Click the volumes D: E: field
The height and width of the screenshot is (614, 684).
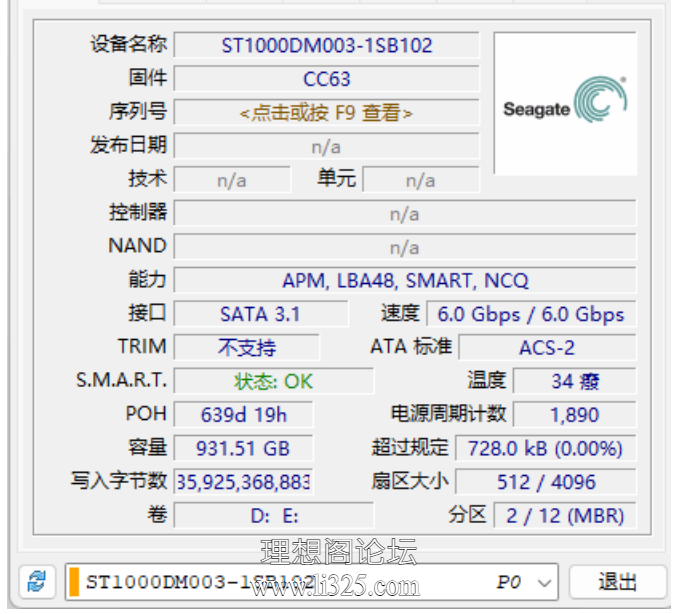pyautogui.click(x=273, y=515)
